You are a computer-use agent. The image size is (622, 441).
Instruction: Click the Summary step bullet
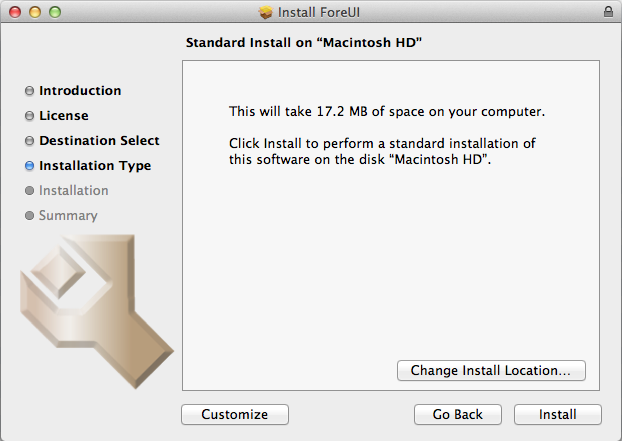29,216
